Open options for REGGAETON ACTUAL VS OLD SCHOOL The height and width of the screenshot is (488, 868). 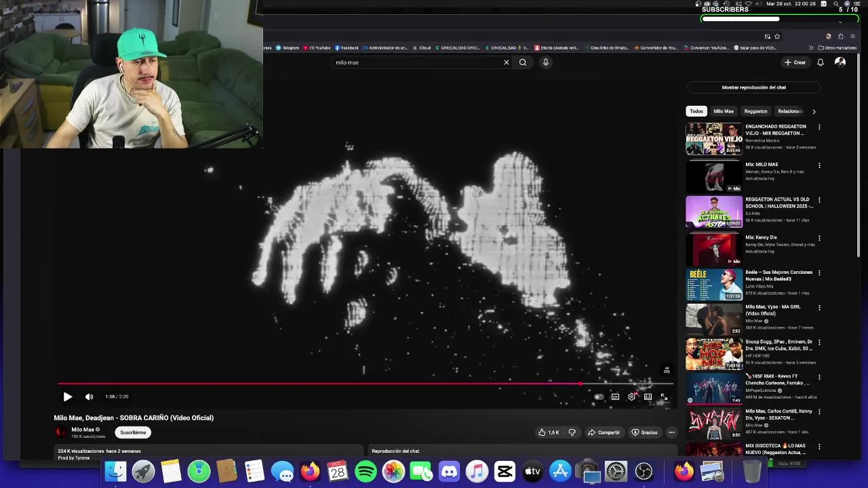tap(819, 200)
